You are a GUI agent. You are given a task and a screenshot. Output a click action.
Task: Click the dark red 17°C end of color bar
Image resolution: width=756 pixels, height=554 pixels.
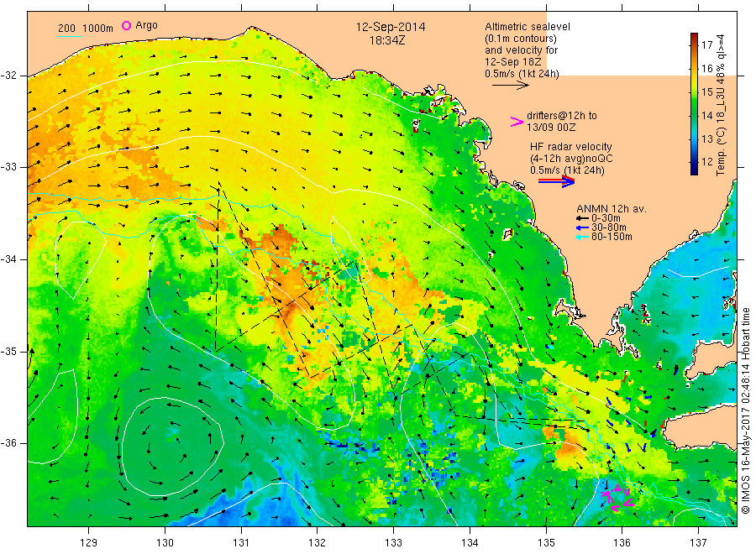coord(695,37)
